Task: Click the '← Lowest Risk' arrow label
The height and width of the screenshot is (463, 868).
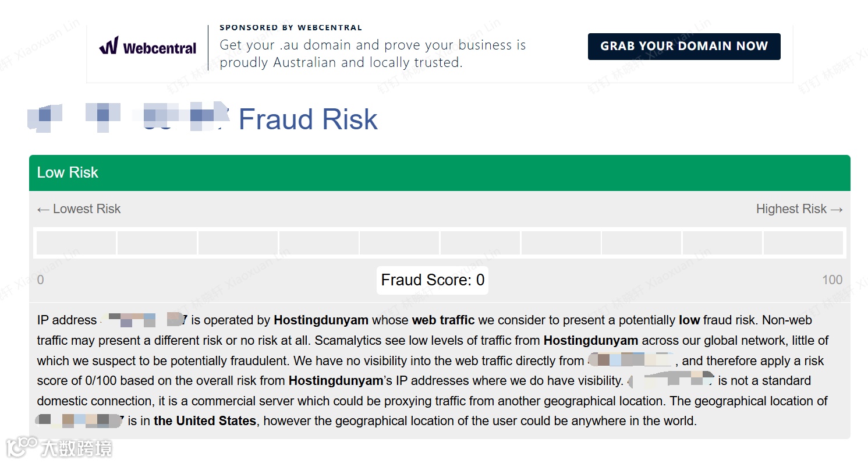Action: pyautogui.click(x=79, y=209)
